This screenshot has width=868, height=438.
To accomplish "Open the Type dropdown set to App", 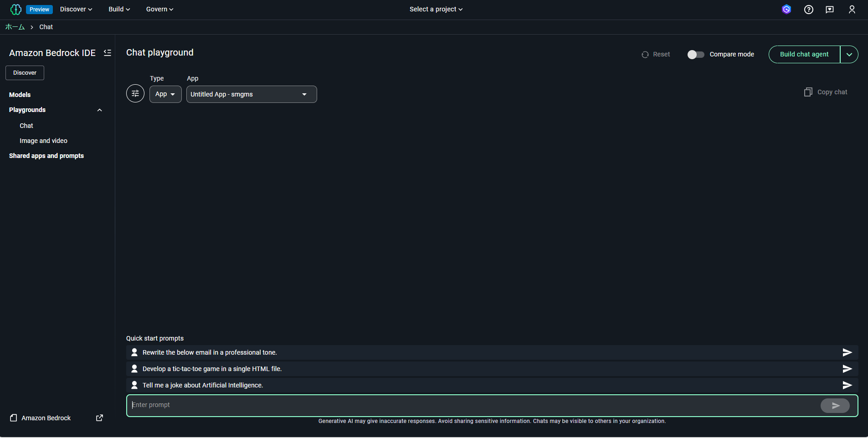I will (x=165, y=94).
